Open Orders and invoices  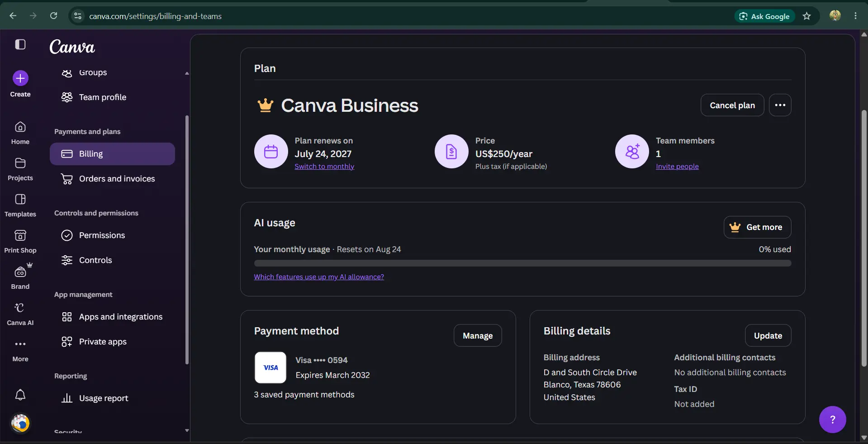coord(112,179)
